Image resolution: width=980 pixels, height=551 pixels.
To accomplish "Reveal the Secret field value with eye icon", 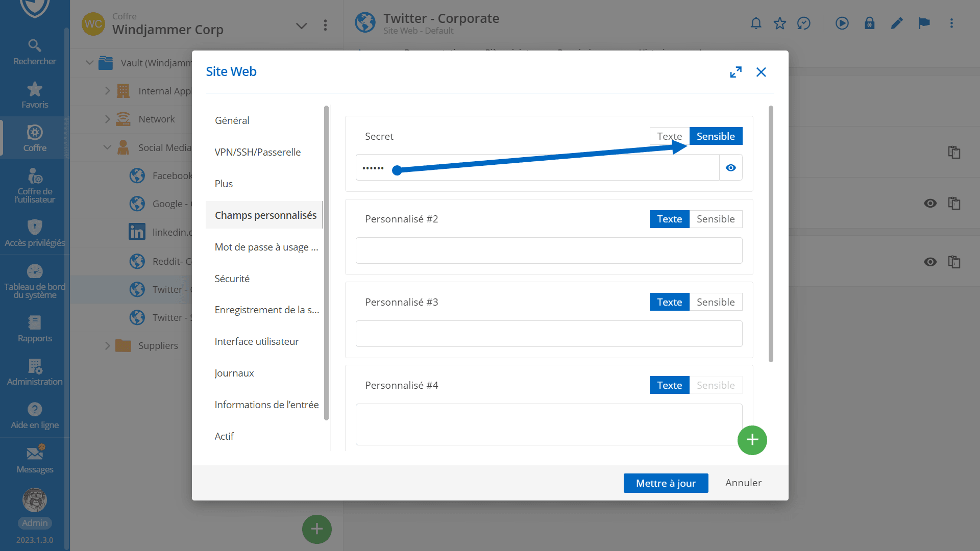I will (x=730, y=168).
